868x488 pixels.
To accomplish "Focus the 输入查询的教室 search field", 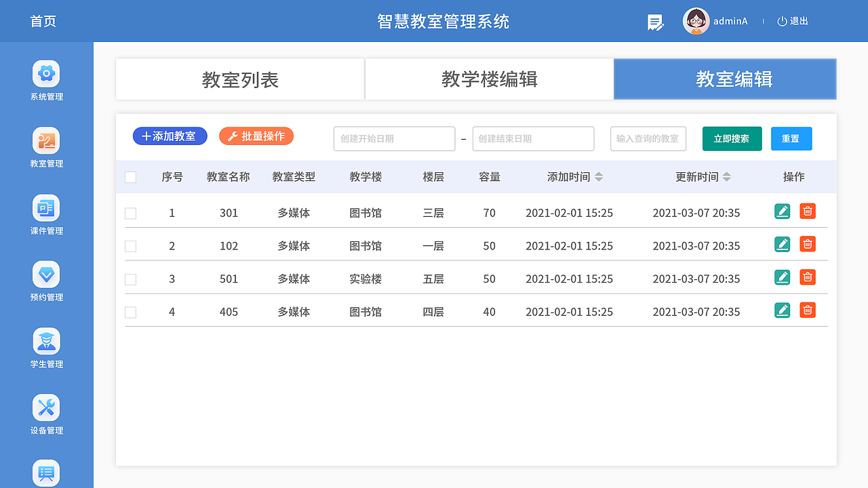I will point(648,139).
